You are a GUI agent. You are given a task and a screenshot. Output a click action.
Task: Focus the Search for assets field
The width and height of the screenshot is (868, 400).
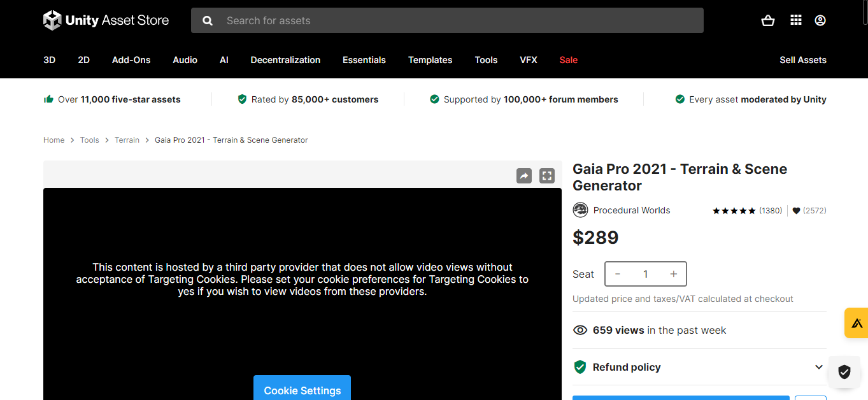[447, 20]
